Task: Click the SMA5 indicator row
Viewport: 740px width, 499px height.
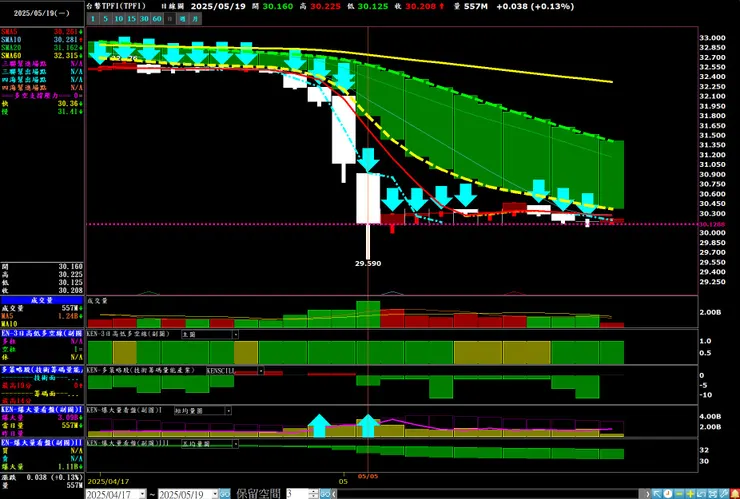Action: tap(42, 32)
